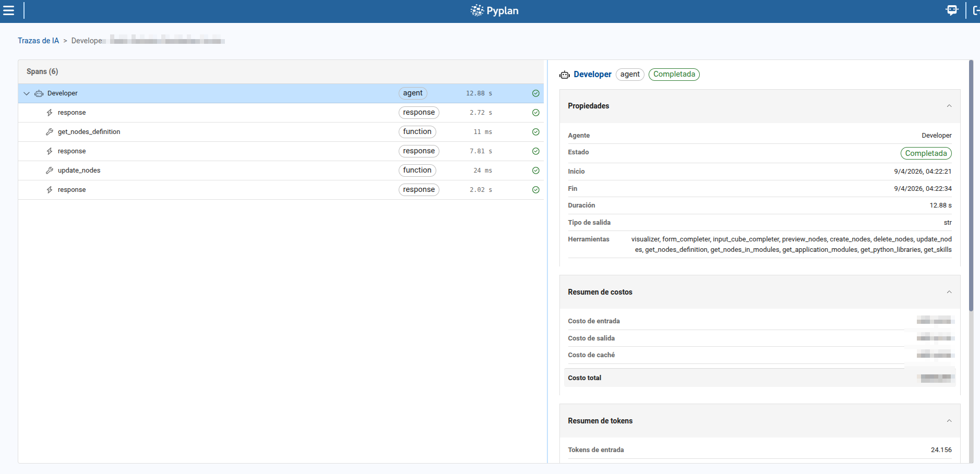Click the success check icon on Developer row
This screenshot has width=980, height=474.
pyautogui.click(x=535, y=93)
